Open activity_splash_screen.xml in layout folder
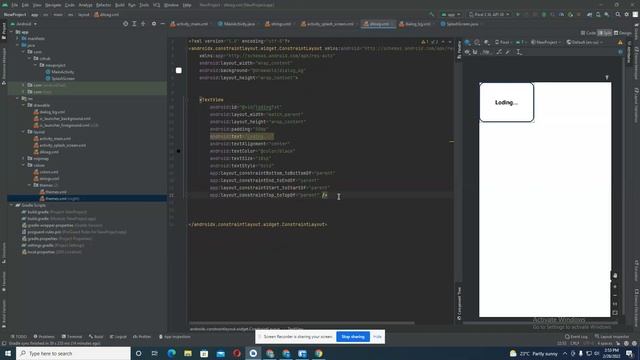This screenshot has height=360, width=640. tap(60, 145)
